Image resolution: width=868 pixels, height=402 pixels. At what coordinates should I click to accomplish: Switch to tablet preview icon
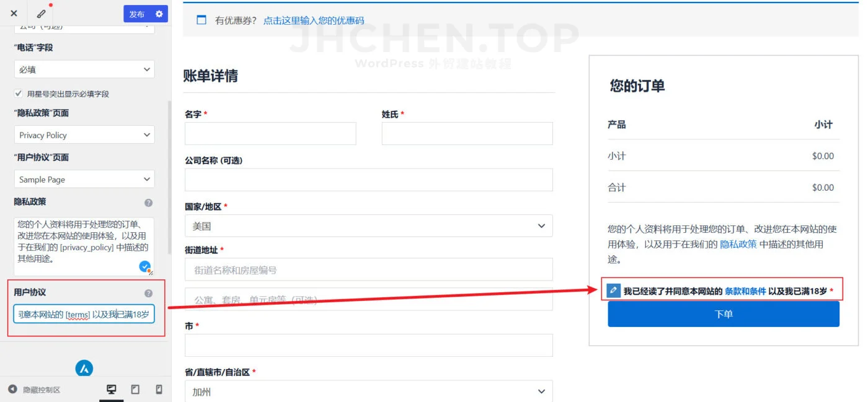135,390
